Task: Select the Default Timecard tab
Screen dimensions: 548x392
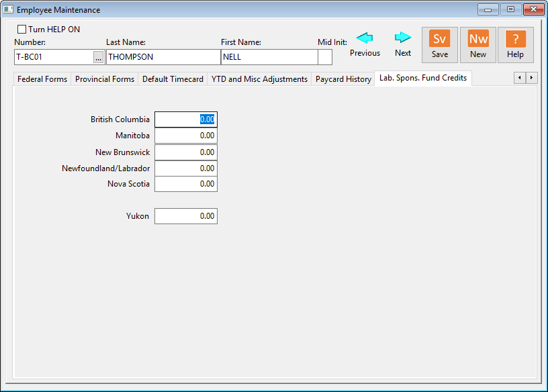Action: [173, 79]
